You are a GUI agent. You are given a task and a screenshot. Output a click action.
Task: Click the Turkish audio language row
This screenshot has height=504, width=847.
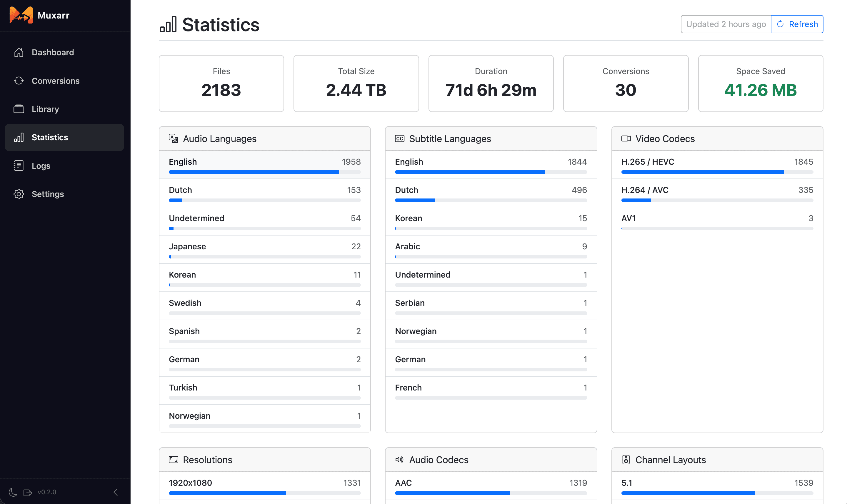pyautogui.click(x=265, y=390)
